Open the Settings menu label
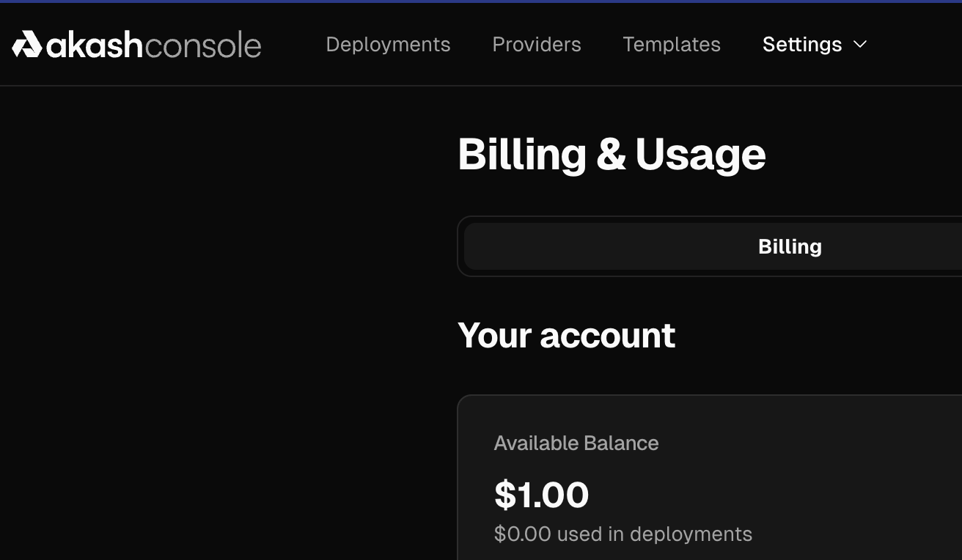962x560 pixels. click(802, 44)
